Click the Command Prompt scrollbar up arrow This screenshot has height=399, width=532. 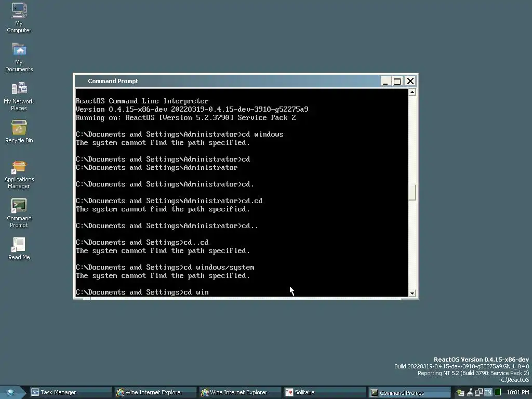pyautogui.click(x=412, y=92)
